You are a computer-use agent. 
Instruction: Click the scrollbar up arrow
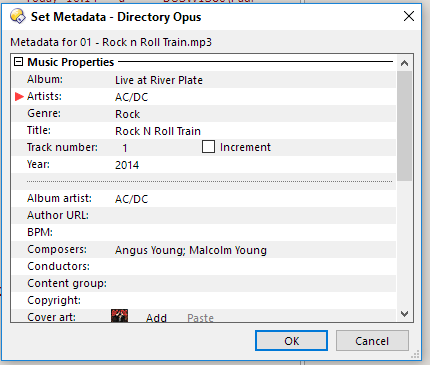(x=404, y=63)
